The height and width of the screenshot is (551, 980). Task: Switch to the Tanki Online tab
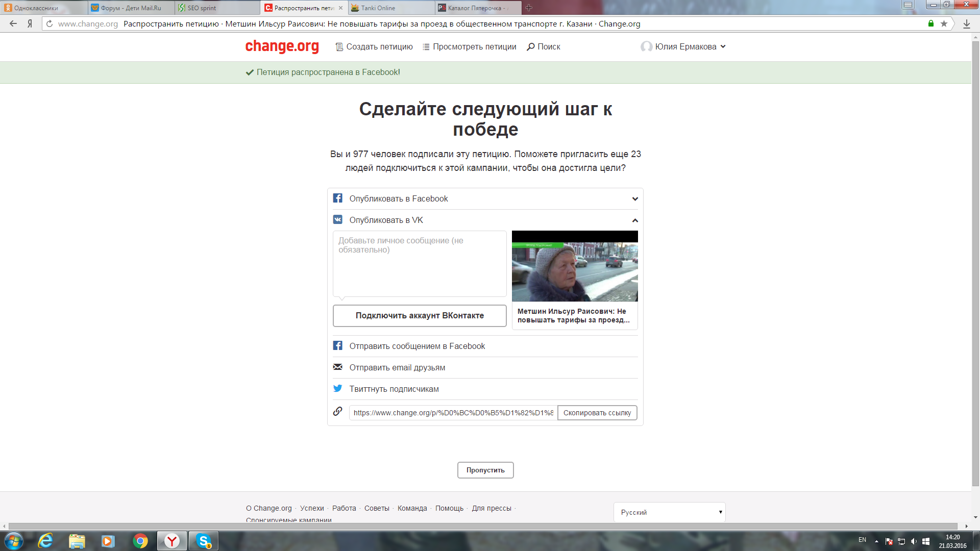391,8
